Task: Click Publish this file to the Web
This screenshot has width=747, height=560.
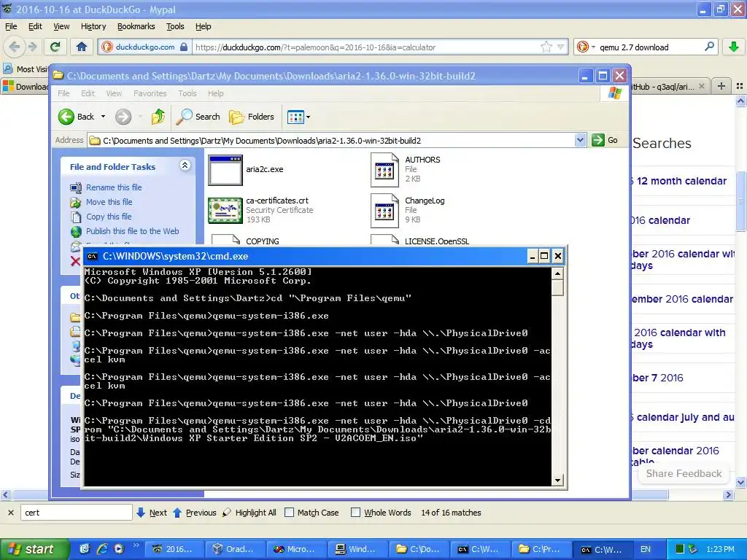Action: pyautogui.click(x=133, y=231)
